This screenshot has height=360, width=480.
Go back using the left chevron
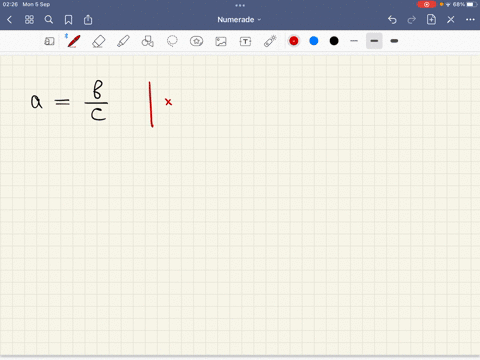coord(9,20)
